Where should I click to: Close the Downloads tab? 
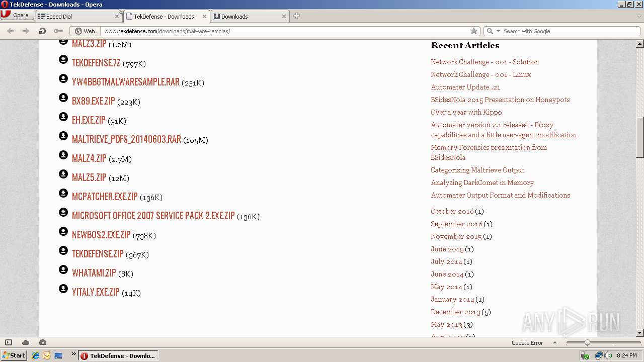pos(284,16)
